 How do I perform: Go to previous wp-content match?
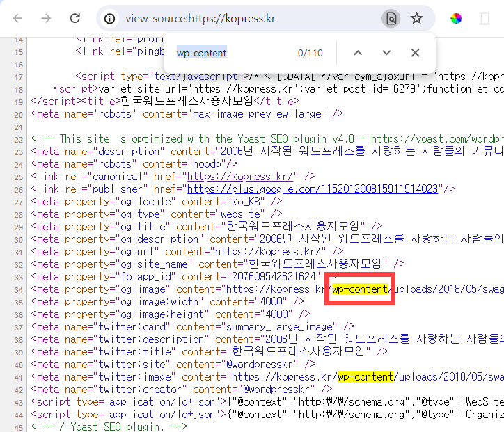[x=358, y=53]
